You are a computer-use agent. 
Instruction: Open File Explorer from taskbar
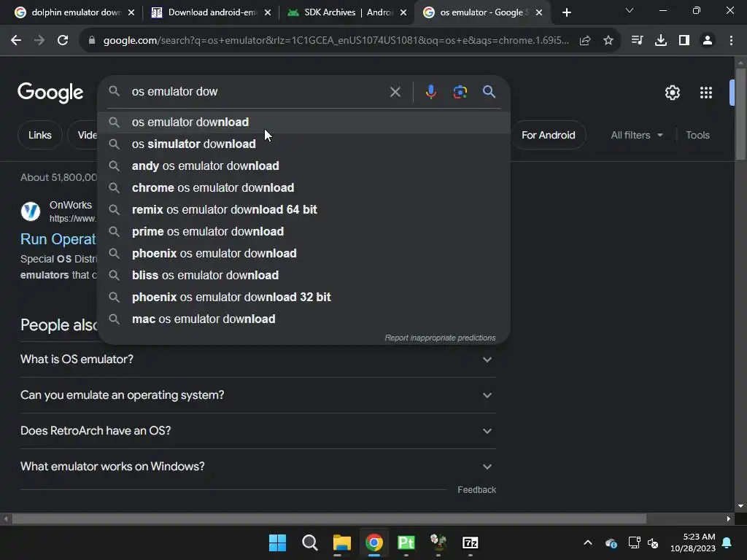[x=342, y=542]
